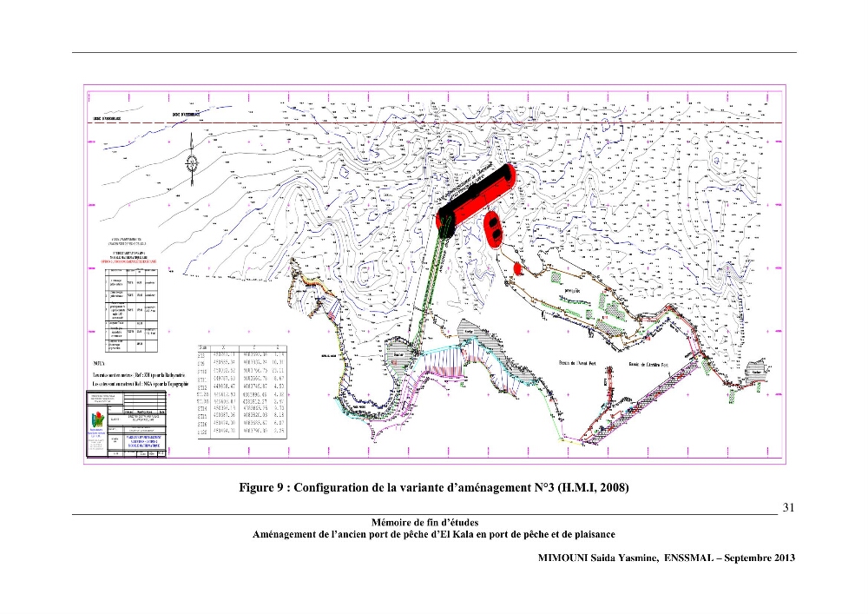Click the 'Bassin de l'Arrière Port' label

[x=648, y=365]
